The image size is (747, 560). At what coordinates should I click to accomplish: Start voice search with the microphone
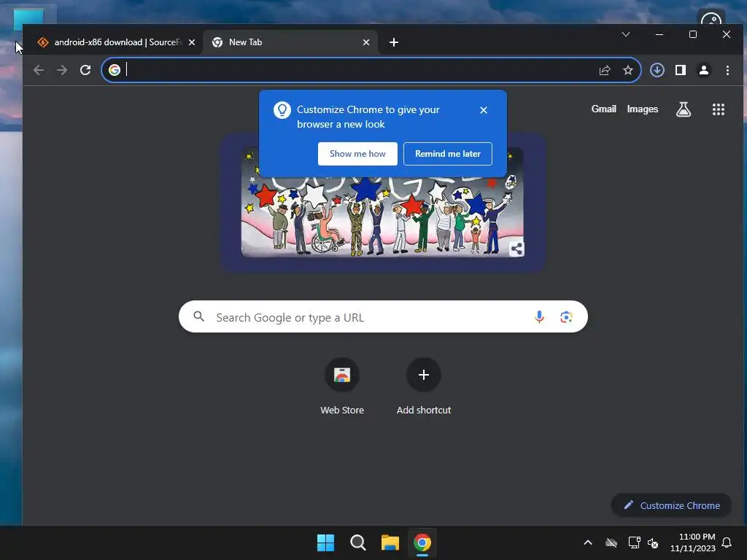[539, 317]
